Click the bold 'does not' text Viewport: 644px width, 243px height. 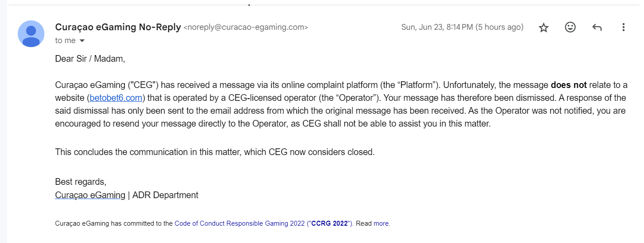click(569, 85)
